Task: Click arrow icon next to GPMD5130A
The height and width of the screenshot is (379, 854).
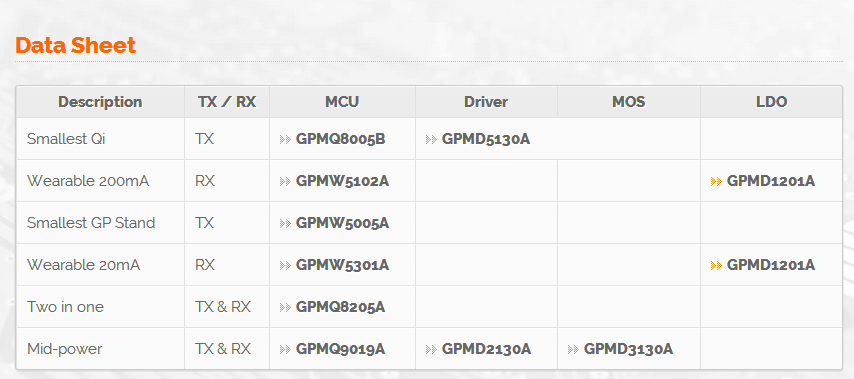Action: pyautogui.click(x=431, y=139)
